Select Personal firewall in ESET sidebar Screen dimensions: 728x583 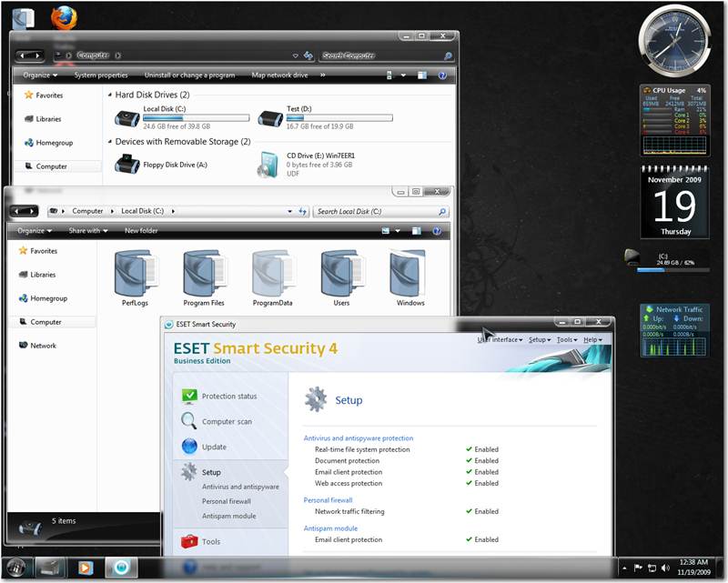pos(226,501)
